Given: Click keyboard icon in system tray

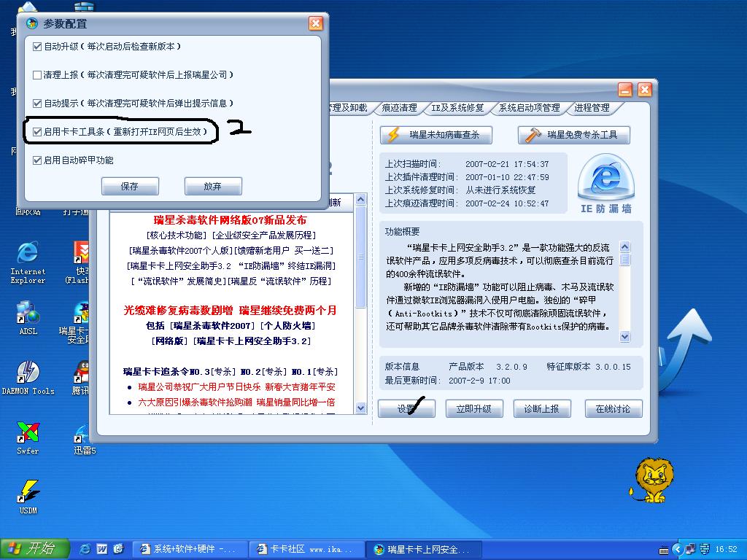Looking at the screenshot, I should pyautogui.click(x=663, y=550).
